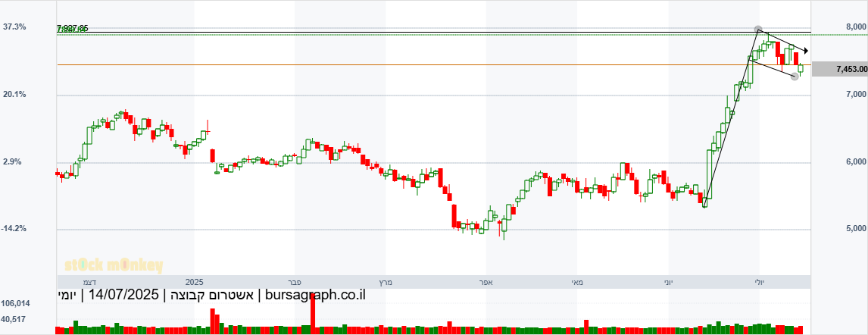Image resolution: width=868 pixels, height=335 pixels.
Task: Click the bursagraph.co.il site text
Action: pos(316,295)
